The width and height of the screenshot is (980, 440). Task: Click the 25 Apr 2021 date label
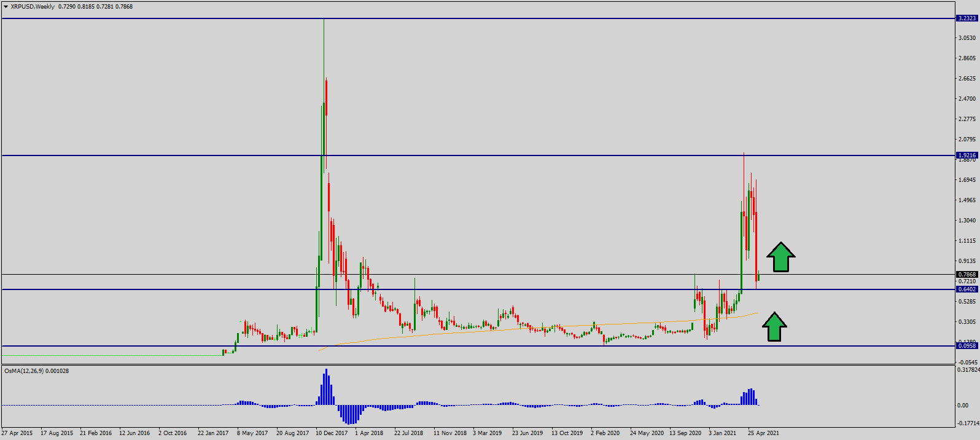click(763, 433)
